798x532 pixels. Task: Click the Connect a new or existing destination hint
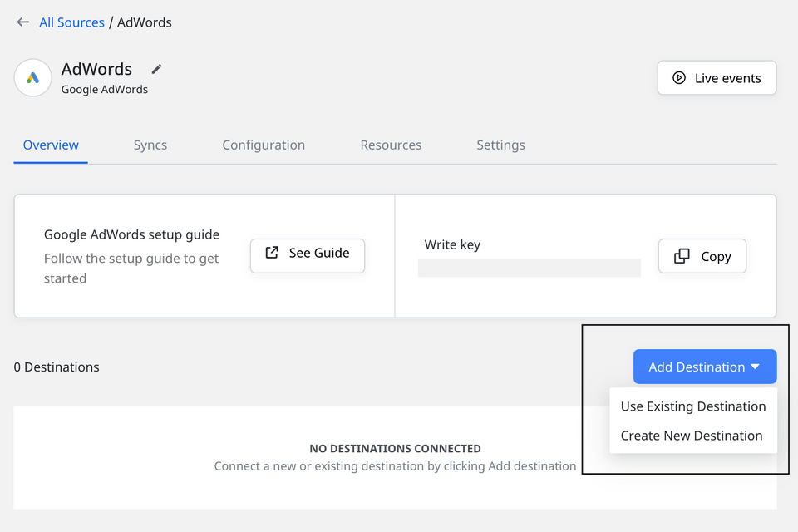point(395,466)
